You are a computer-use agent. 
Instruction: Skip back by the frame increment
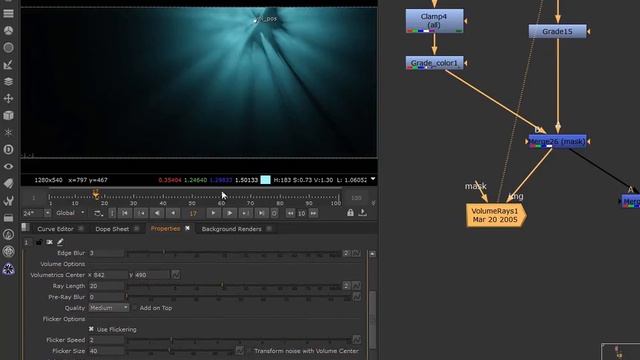[x=290, y=213]
